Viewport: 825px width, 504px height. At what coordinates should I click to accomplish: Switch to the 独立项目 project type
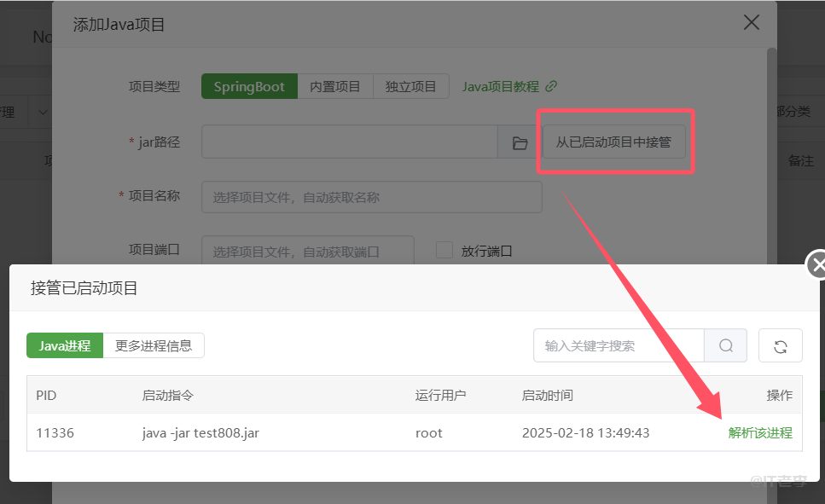pyautogui.click(x=411, y=85)
